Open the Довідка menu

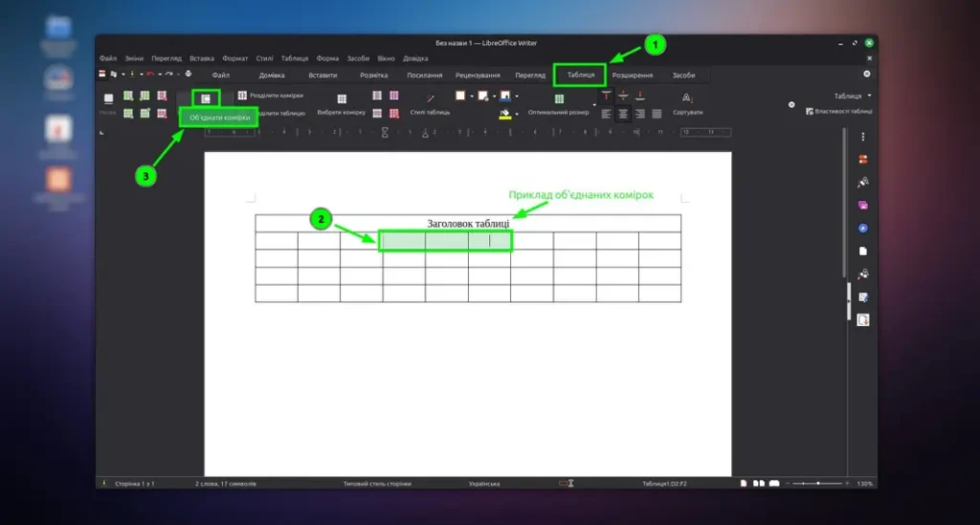tap(415, 58)
